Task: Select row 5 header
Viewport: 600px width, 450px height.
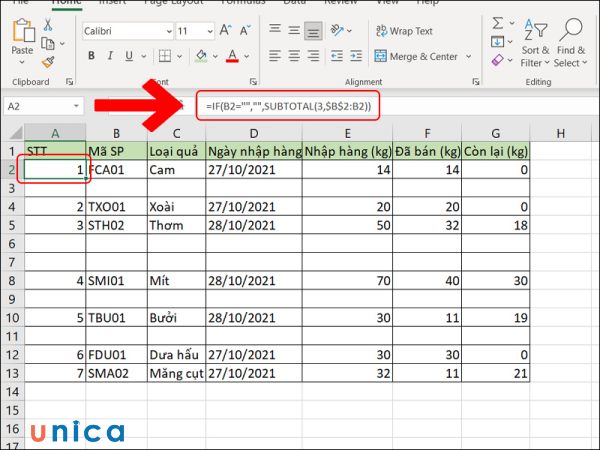Action: pos(12,225)
